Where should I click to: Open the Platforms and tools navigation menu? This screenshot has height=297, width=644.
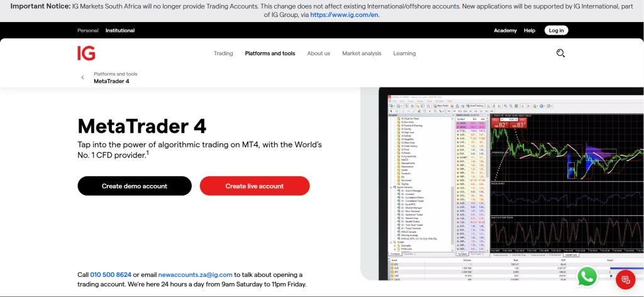[270, 53]
